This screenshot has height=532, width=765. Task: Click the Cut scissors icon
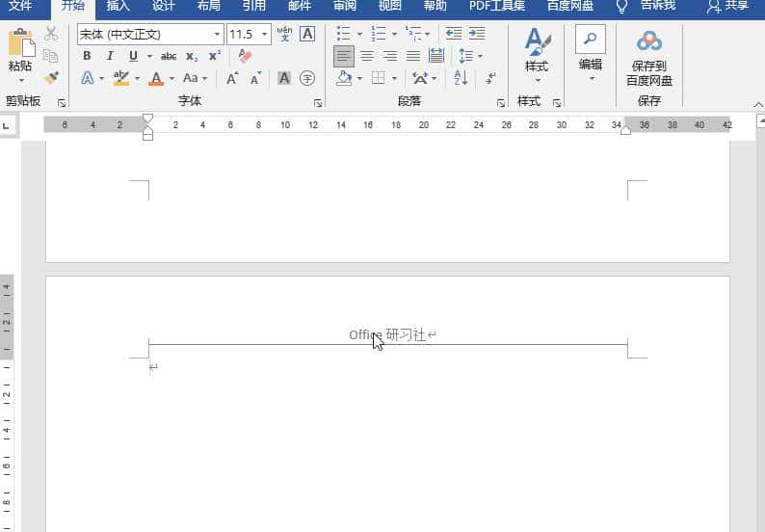(x=51, y=34)
